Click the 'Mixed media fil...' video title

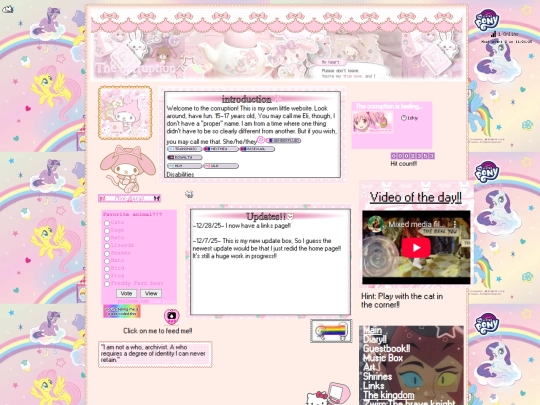click(417, 224)
